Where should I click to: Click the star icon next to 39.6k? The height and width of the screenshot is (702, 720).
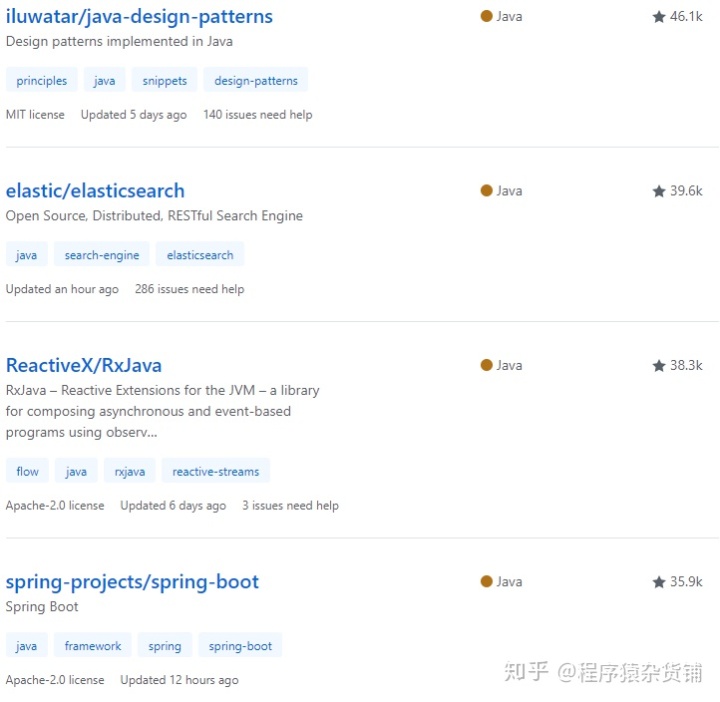(x=659, y=191)
